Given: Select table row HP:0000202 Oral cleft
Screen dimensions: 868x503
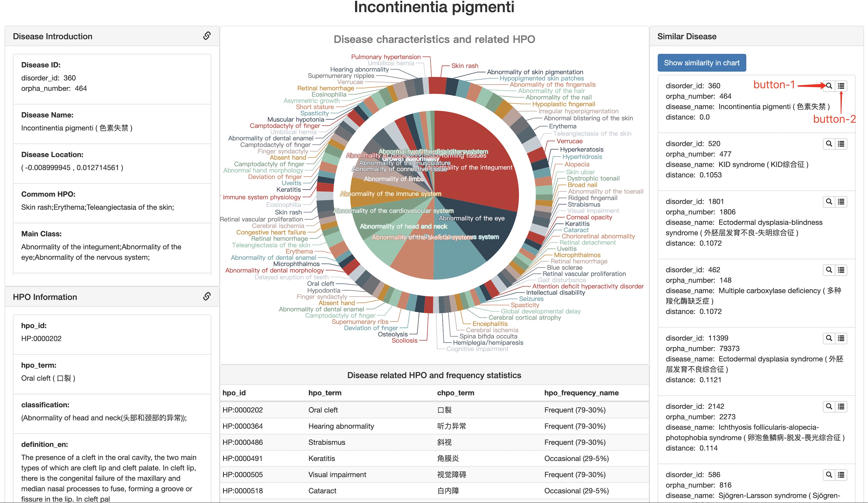Looking at the screenshot, I should click(434, 410).
